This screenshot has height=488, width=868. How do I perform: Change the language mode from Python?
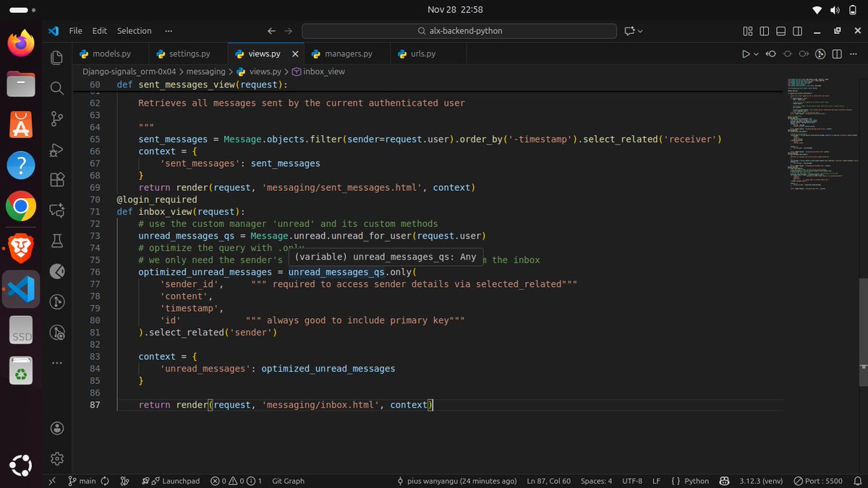tap(697, 481)
